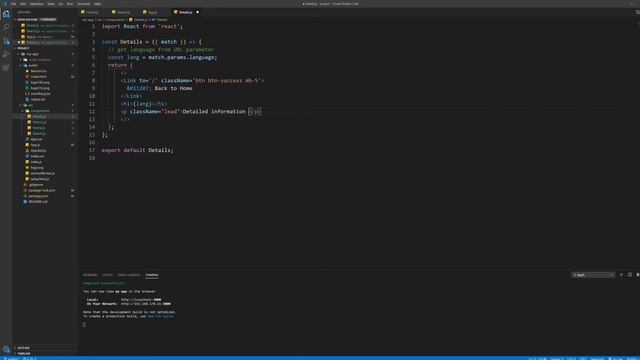
Task: Click the terminal prompt input line
Action: (x=84, y=324)
